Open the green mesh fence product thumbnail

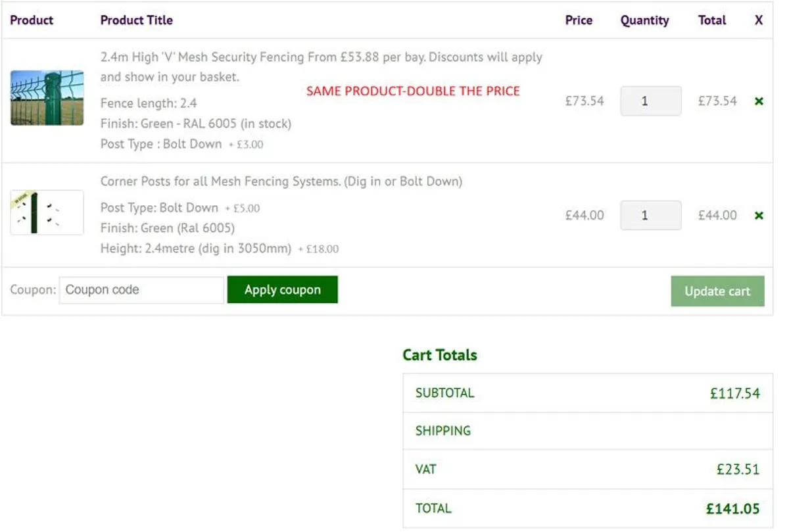47,98
